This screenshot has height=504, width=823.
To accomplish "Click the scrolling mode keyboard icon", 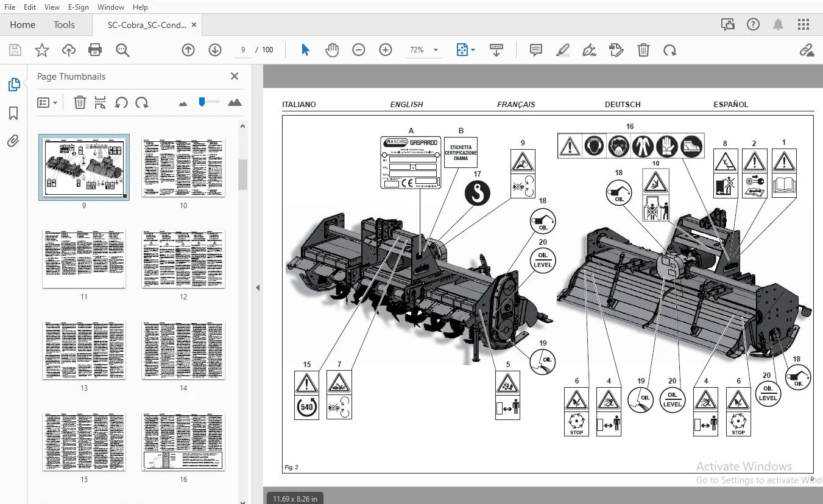I will click(x=496, y=50).
